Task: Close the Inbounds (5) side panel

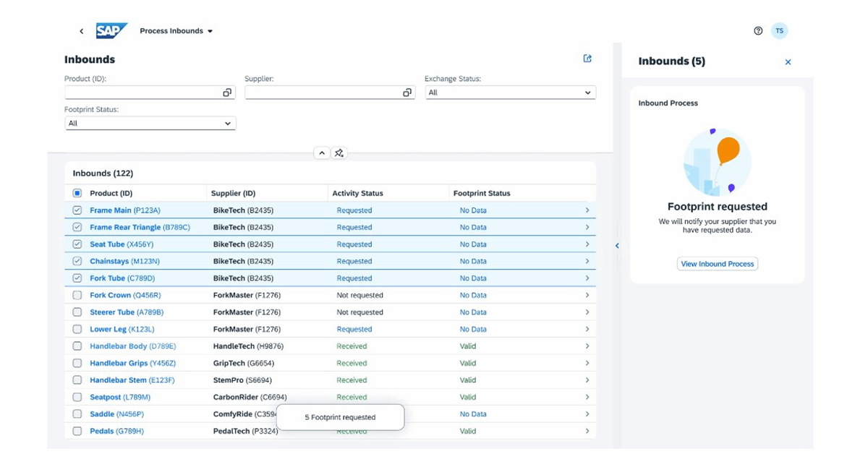Action: pos(788,62)
